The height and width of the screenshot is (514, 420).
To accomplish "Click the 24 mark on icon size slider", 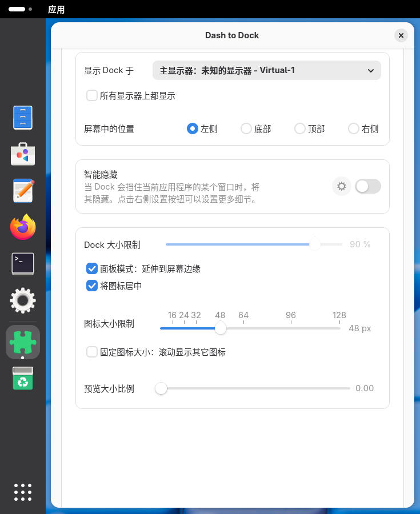I will point(184,315).
